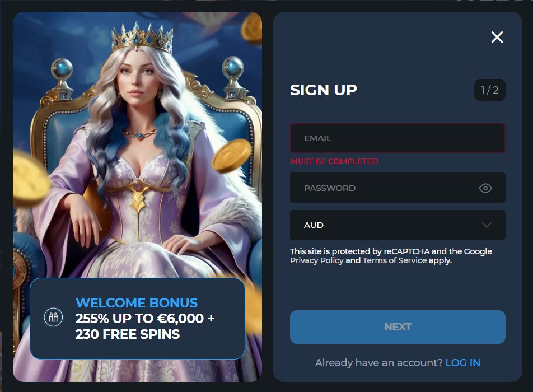Click the SIGN UP heading
This screenshot has width=533, height=392.
click(323, 90)
